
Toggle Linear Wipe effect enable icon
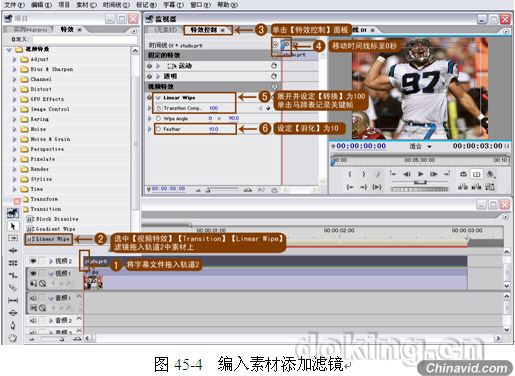click(149, 98)
